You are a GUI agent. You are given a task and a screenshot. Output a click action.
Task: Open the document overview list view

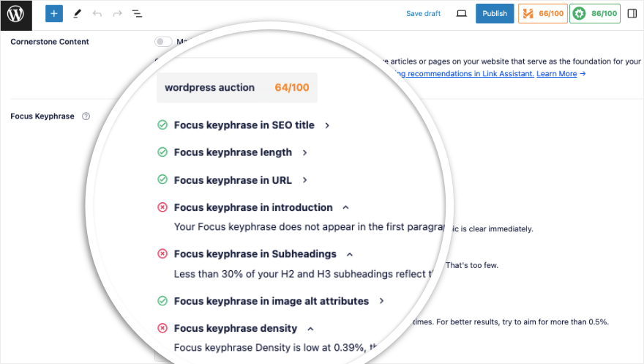click(137, 14)
